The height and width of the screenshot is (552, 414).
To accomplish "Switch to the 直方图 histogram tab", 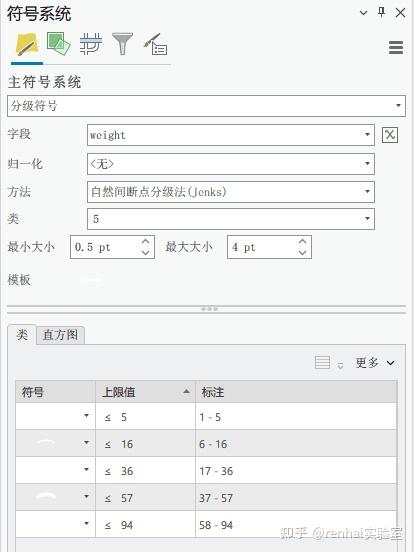I will coord(60,335).
